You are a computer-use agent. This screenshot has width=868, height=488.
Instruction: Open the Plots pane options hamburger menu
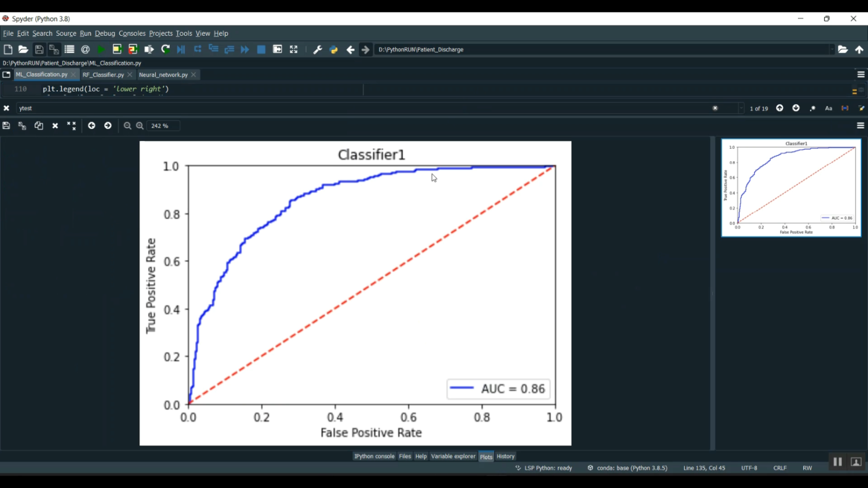tap(860, 125)
